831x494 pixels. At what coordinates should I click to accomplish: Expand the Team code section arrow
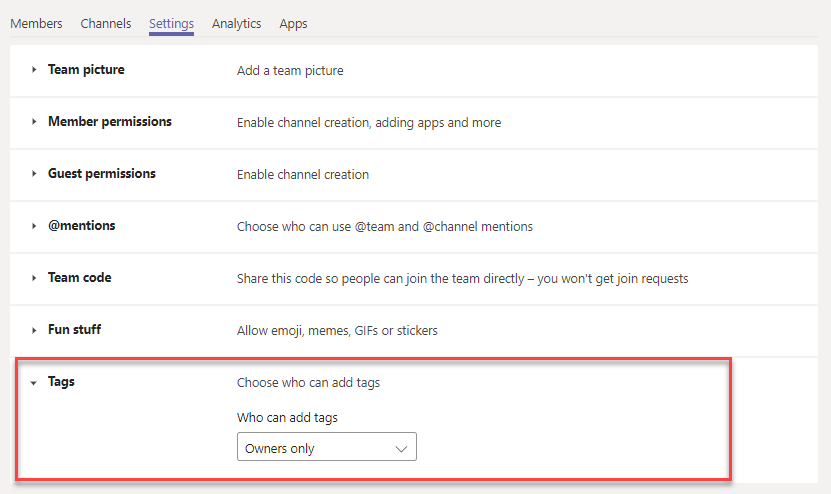click(x=34, y=278)
